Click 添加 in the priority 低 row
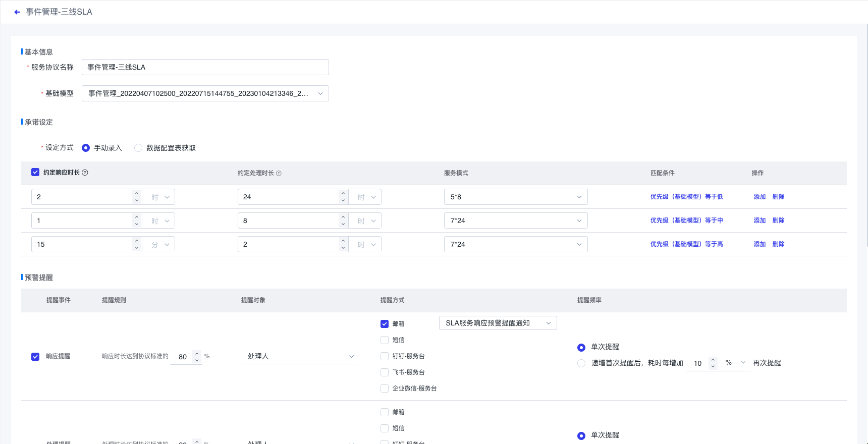Viewport: 868px width, 444px height. [x=759, y=197]
